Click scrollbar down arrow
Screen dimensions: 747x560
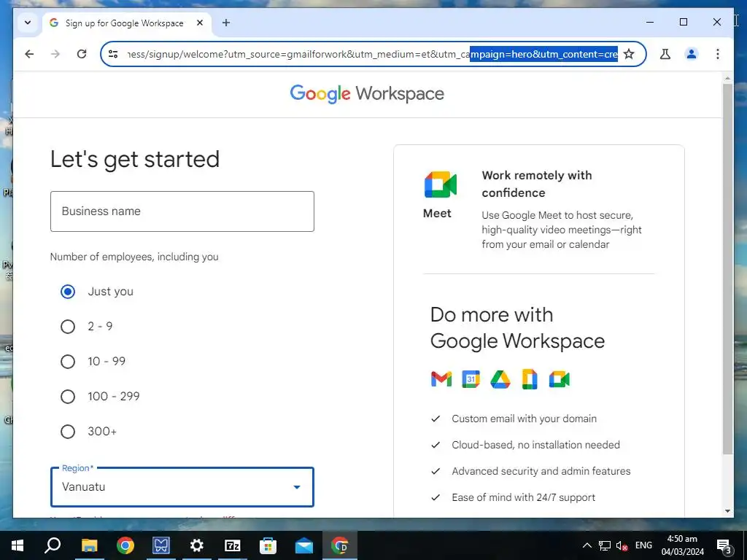[727, 511]
